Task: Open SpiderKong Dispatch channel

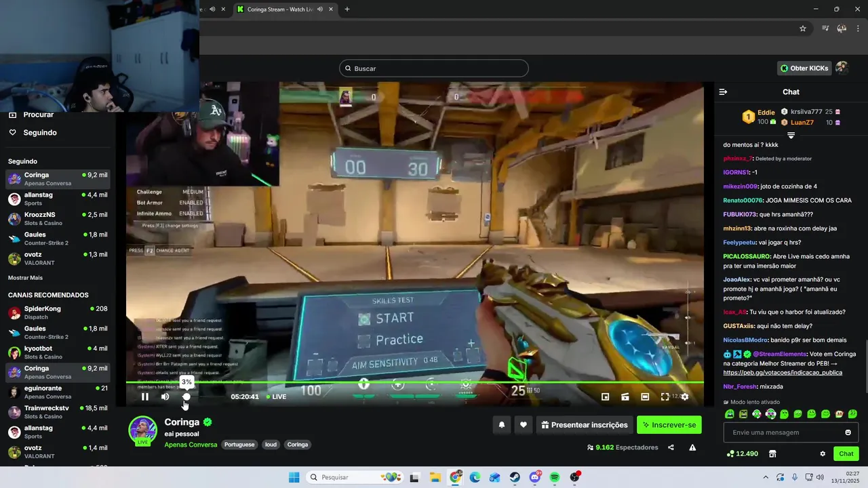Action: (x=58, y=312)
